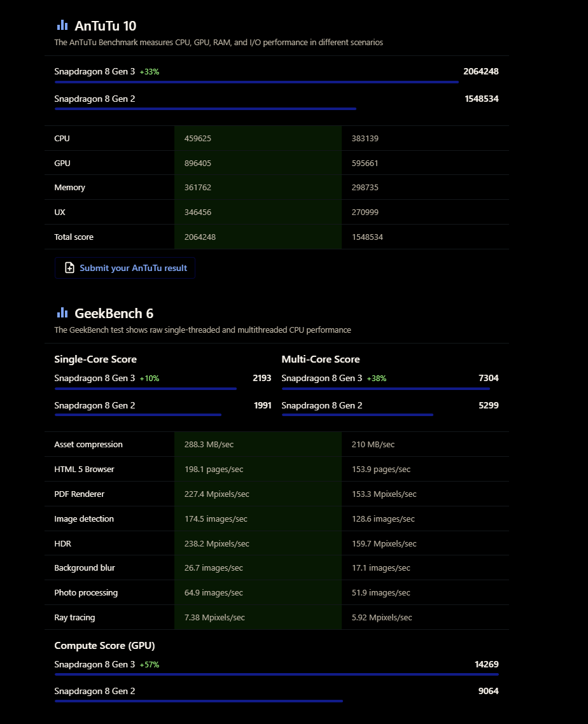Click the 1548534 score above AnTuTu bar
The width and height of the screenshot is (588, 724).
[481, 99]
